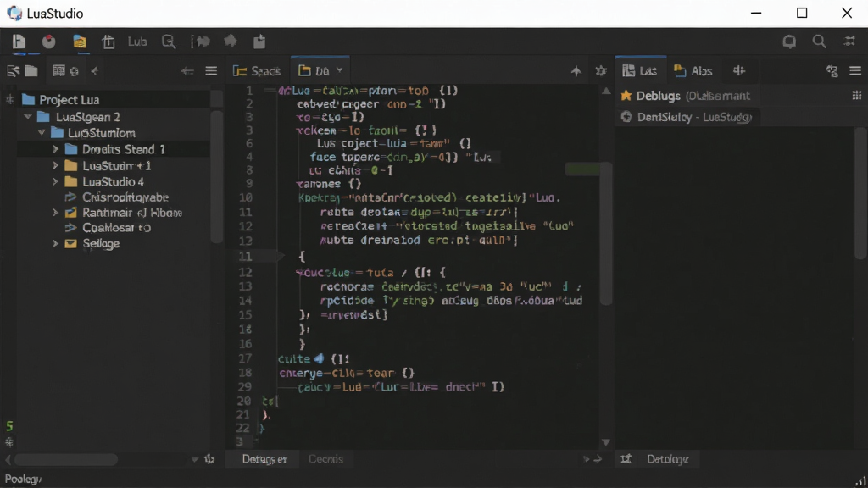868x488 pixels.
Task: Open the project panel hamburger menu
Action: [211, 71]
